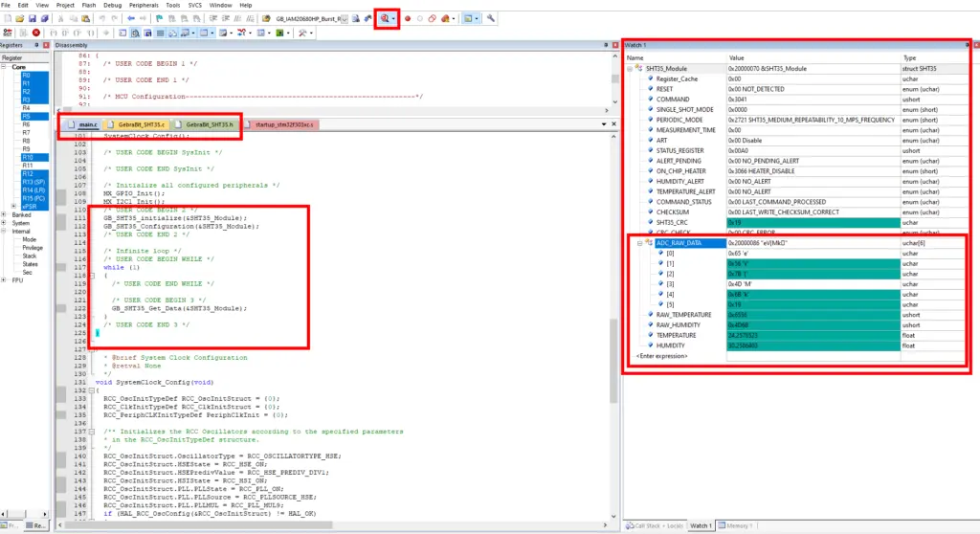Image resolution: width=980 pixels, height=534 pixels.
Task: Switch to the GebraBit_SHT35.c tab
Action: [x=136, y=124]
